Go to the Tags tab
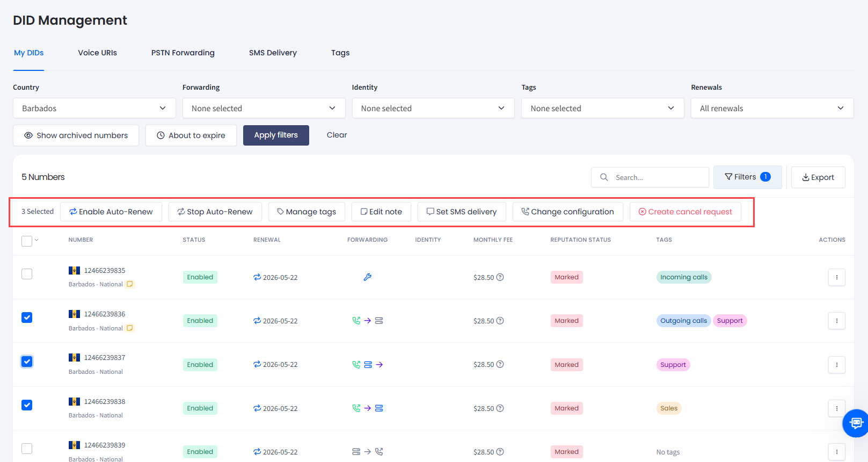This screenshot has width=868, height=462. (x=340, y=53)
